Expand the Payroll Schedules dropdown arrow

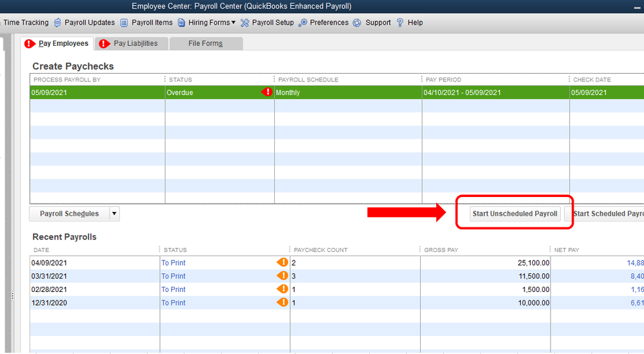(114, 214)
